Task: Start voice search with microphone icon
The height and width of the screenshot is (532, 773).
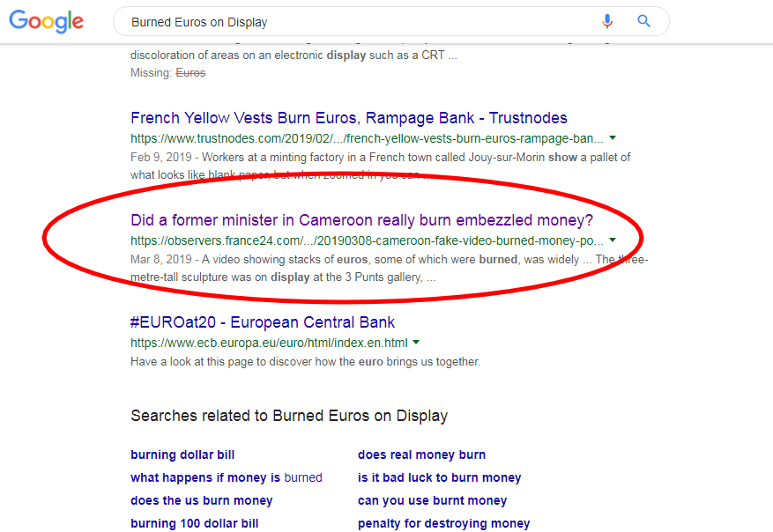Action: click(x=607, y=21)
